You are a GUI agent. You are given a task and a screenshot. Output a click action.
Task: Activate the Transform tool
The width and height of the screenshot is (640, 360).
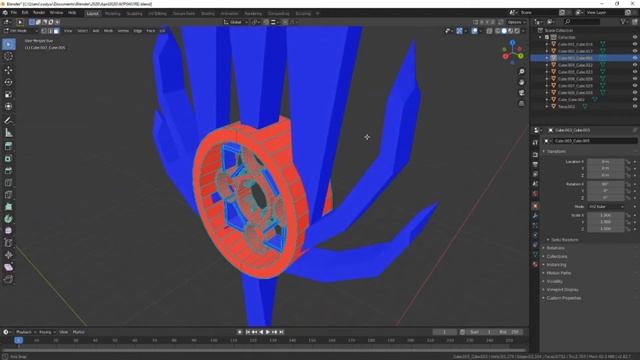pos(9,107)
